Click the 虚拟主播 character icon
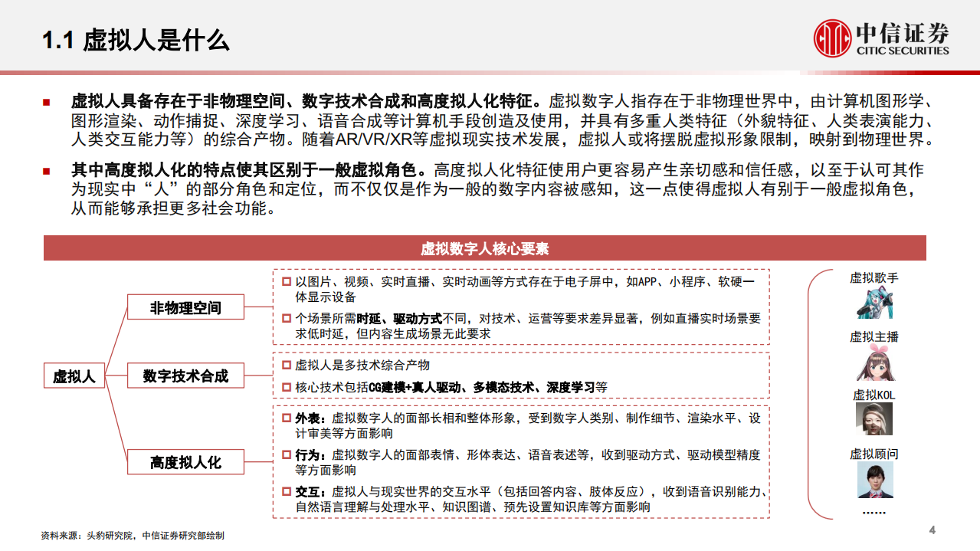Screen dimensions: 980x551 [x=877, y=363]
